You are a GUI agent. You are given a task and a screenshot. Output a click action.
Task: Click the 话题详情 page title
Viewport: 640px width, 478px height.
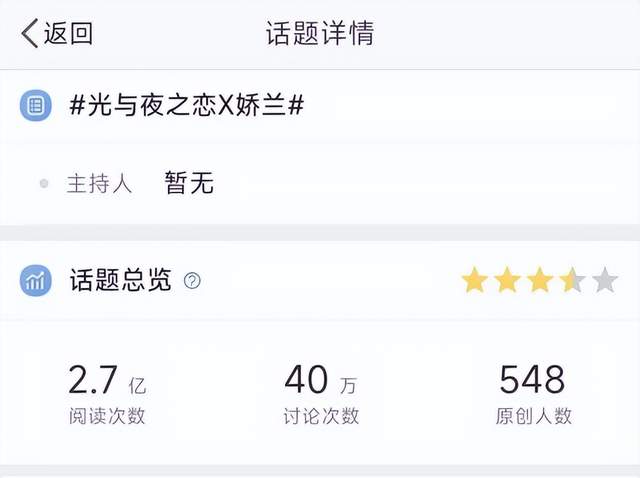point(320,33)
